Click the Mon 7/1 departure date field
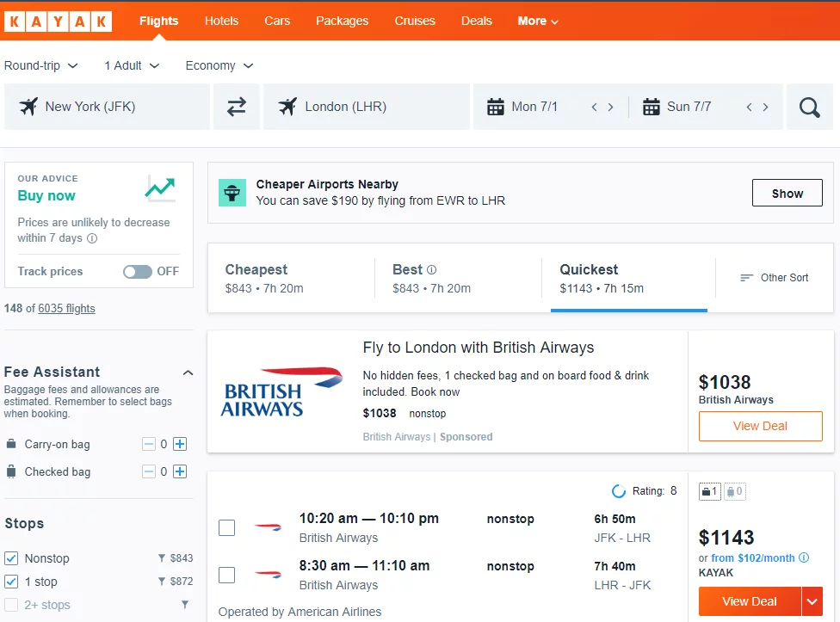This screenshot has width=840, height=622. coord(534,107)
